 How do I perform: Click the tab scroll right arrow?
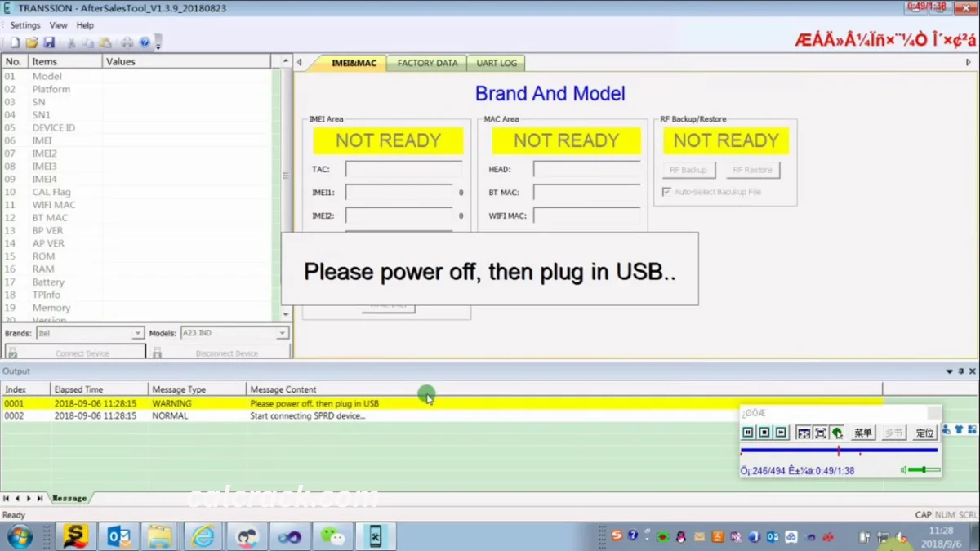[x=969, y=63]
